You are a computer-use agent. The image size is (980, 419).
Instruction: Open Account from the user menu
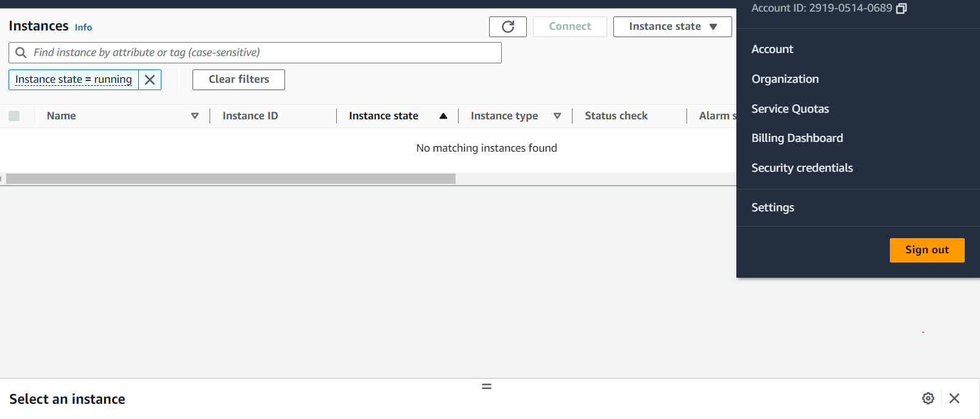coord(772,49)
